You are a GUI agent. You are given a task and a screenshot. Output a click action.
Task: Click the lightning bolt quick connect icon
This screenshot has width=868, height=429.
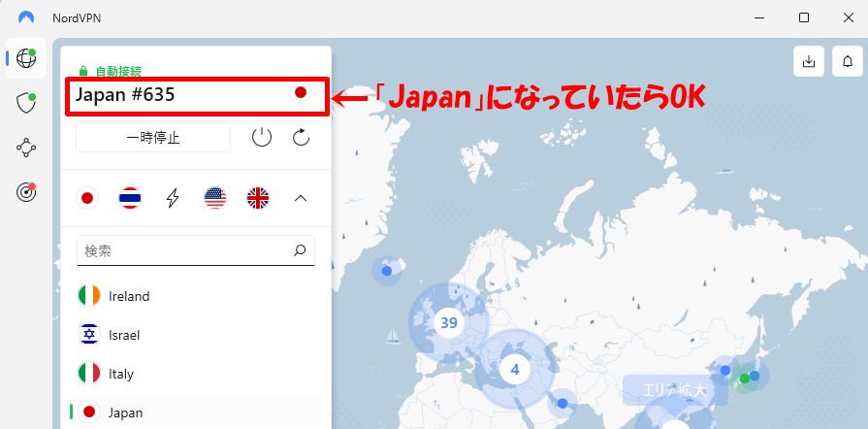(x=173, y=198)
